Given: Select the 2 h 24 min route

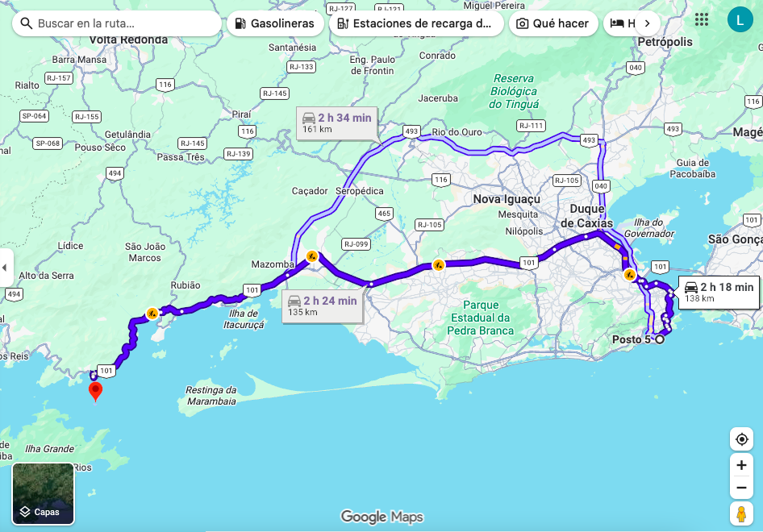Looking at the screenshot, I should [323, 306].
